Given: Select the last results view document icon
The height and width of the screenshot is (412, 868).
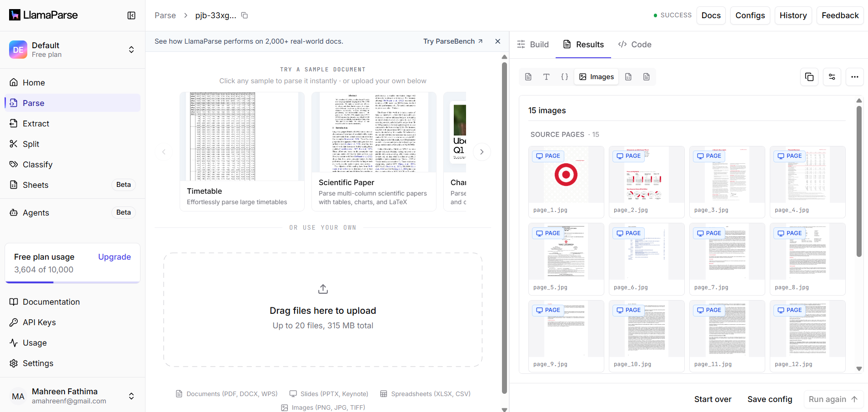Looking at the screenshot, I should pyautogui.click(x=647, y=77).
